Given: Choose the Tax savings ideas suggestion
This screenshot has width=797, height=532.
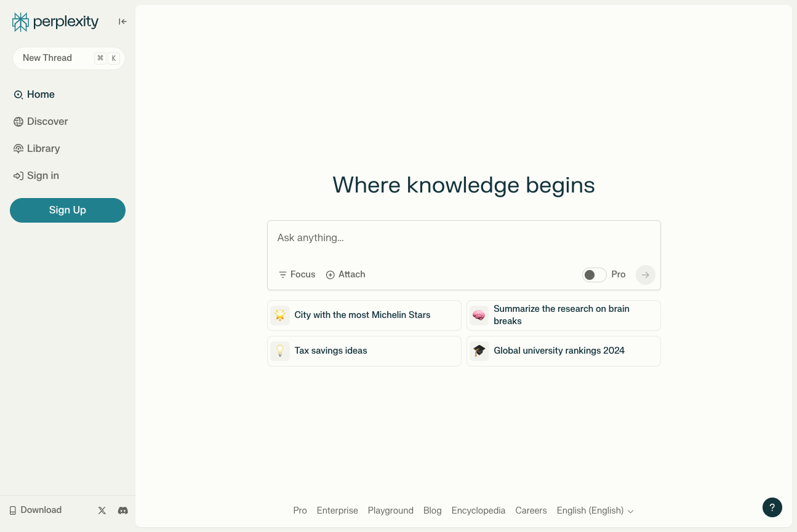Looking at the screenshot, I should pyautogui.click(x=364, y=351).
